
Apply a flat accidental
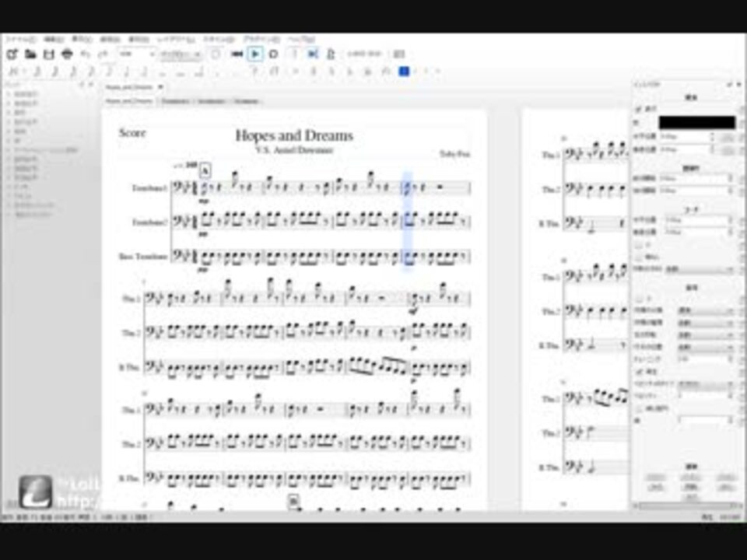pyautogui.click(x=349, y=72)
